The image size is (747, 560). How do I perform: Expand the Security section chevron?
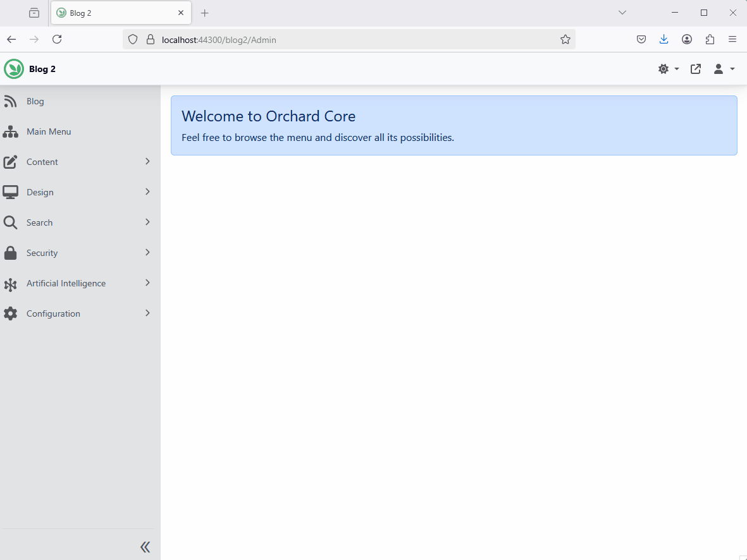(147, 252)
